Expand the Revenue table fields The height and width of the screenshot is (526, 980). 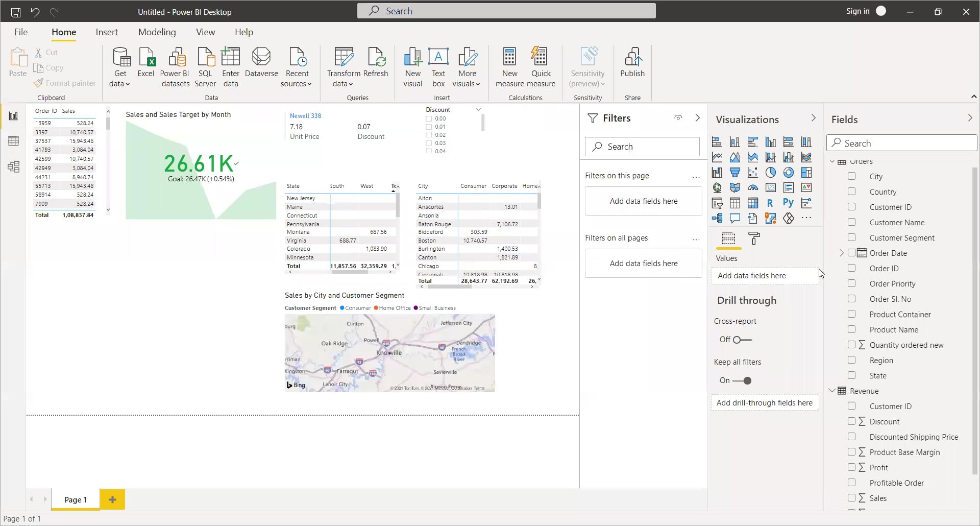(833, 391)
